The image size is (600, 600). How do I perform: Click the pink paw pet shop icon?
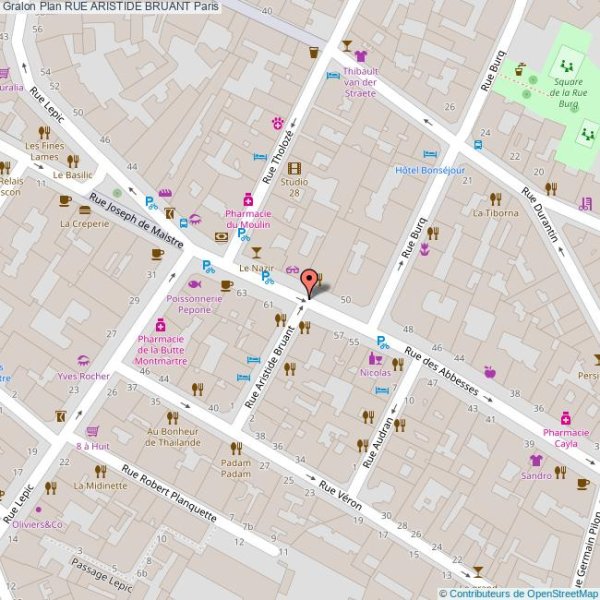tap(277, 122)
